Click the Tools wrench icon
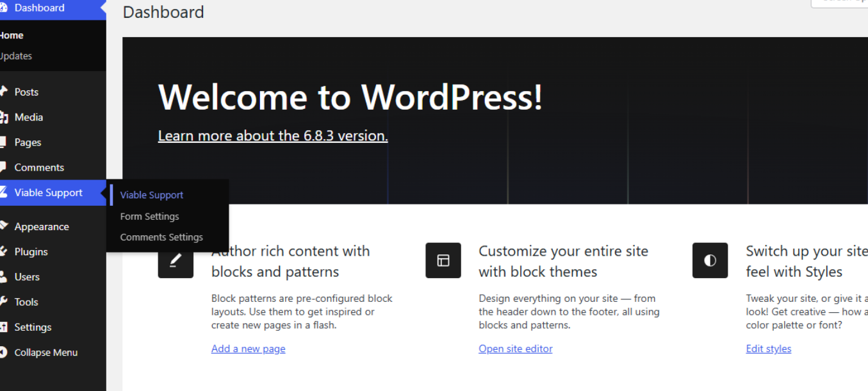This screenshot has height=391, width=868. (4, 302)
